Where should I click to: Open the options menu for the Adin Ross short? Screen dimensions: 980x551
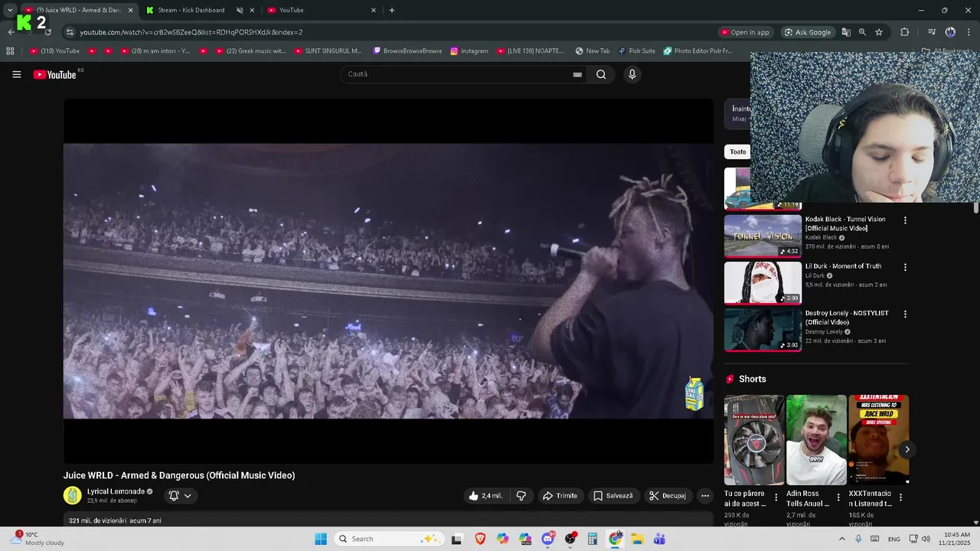(838, 497)
